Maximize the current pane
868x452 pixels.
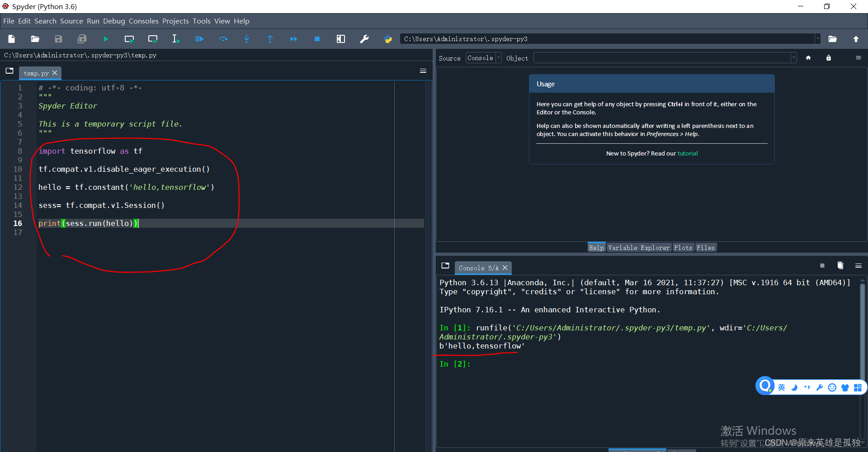tap(341, 39)
